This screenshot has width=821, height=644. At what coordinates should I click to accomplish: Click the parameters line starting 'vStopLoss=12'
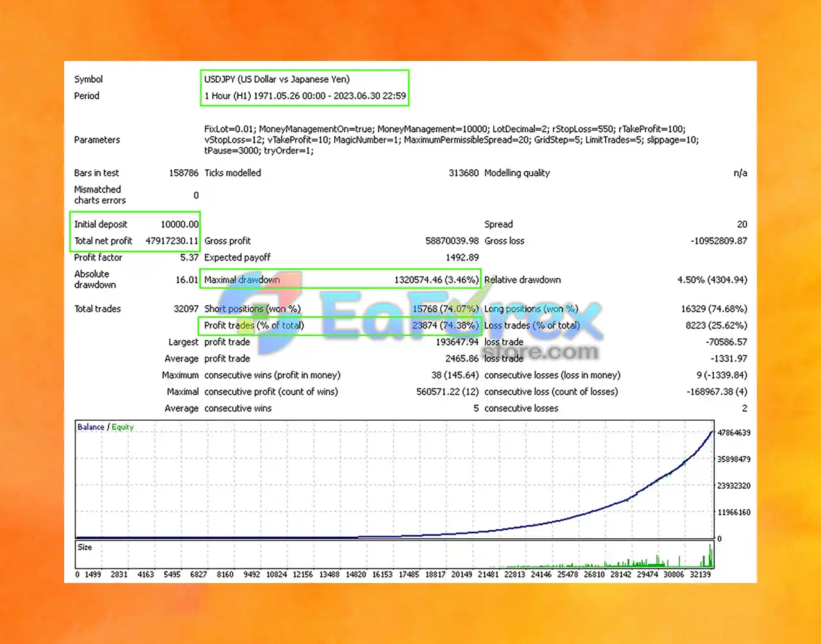coord(452,140)
